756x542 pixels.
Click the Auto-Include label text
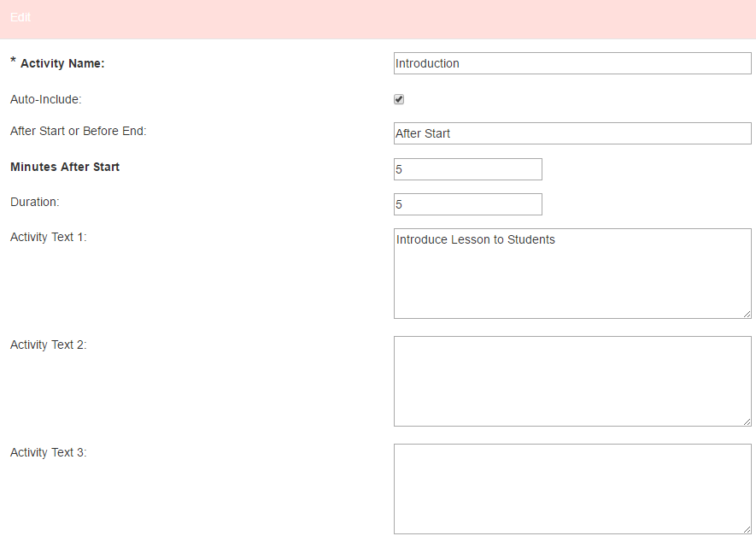pyautogui.click(x=45, y=99)
